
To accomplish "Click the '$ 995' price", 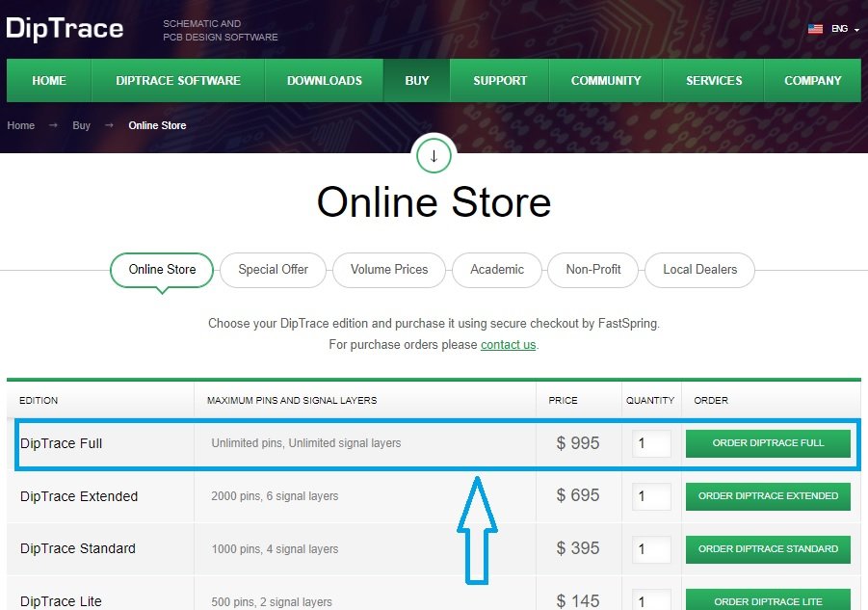I will tap(578, 443).
